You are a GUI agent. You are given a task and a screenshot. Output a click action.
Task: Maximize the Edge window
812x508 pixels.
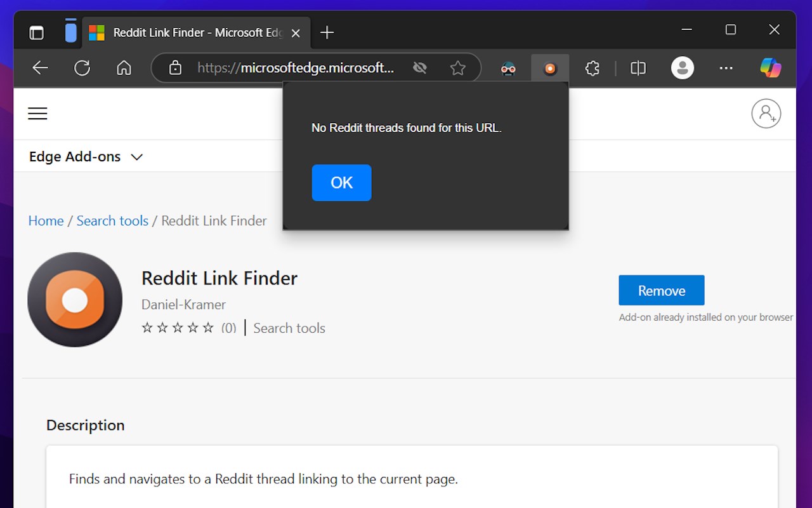tap(731, 29)
